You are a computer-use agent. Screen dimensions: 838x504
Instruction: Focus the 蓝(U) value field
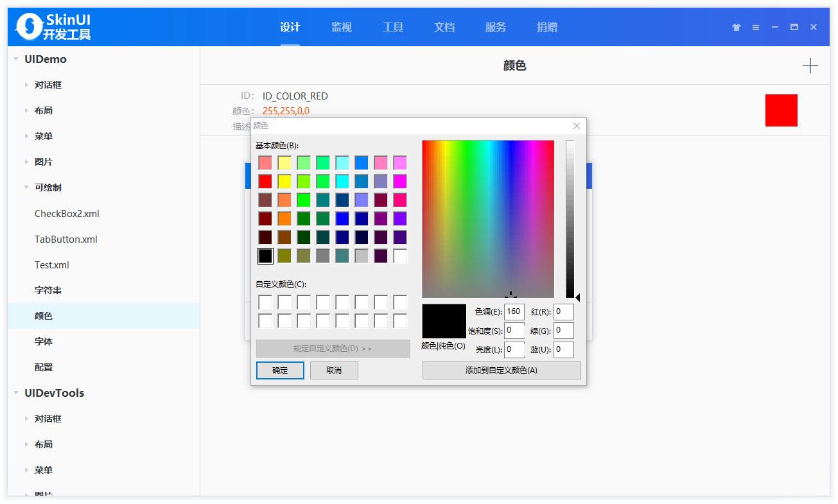tap(564, 349)
